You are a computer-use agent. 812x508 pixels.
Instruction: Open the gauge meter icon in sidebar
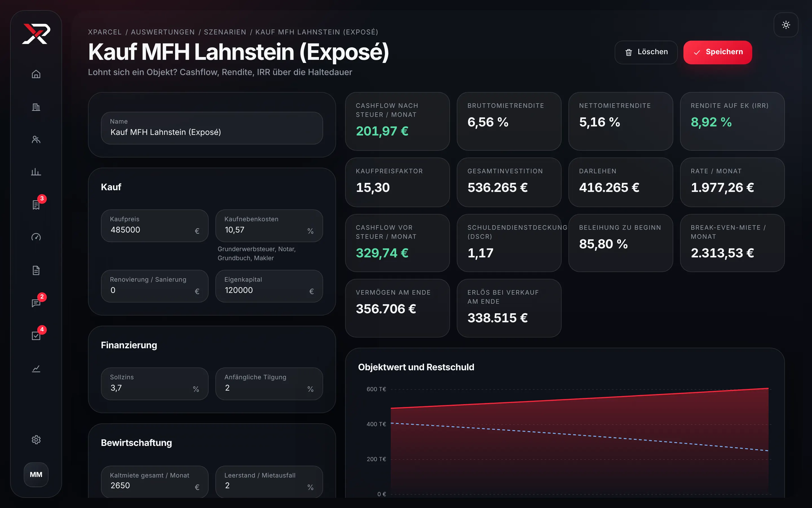[x=36, y=237]
